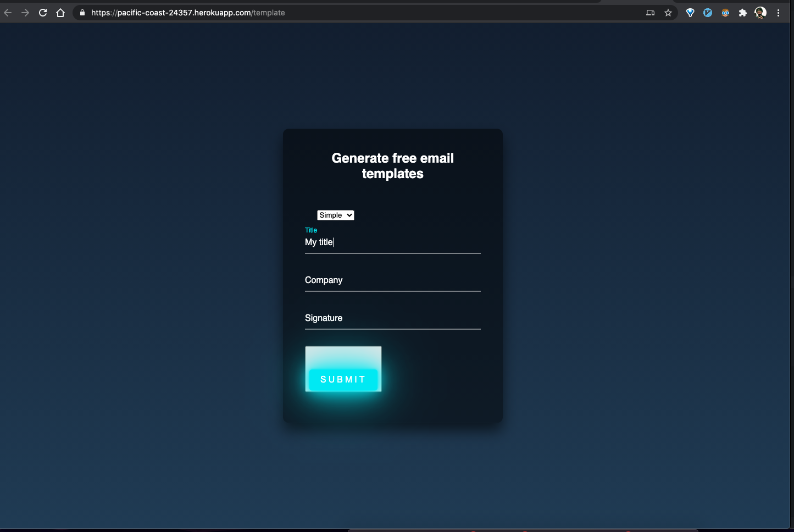Submit the email template form
This screenshot has width=794, height=532.
pyautogui.click(x=343, y=380)
